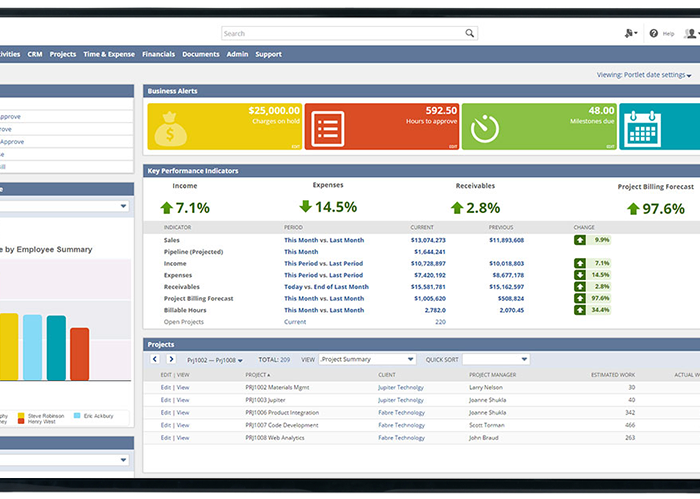Open the Prj1002 — Prj1008 range dropdown
Image resolution: width=700 pixels, height=499 pixels.
tap(215, 360)
